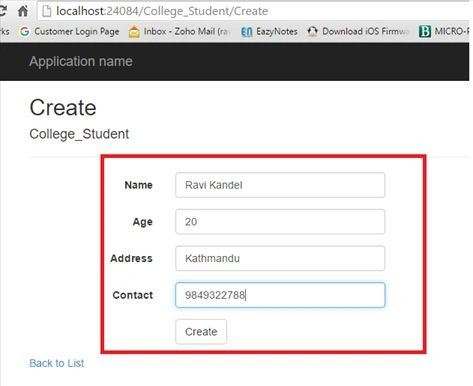This screenshot has height=386, width=473.
Task: Click the Name field with Ravi Kandel
Action: click(x=280, y=185)
